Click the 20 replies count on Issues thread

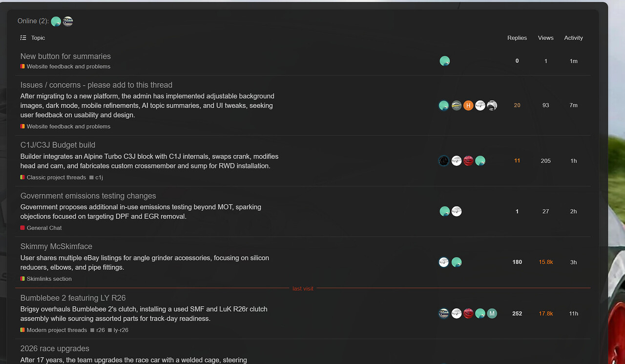pyautogui.click(x=517, y=105)
